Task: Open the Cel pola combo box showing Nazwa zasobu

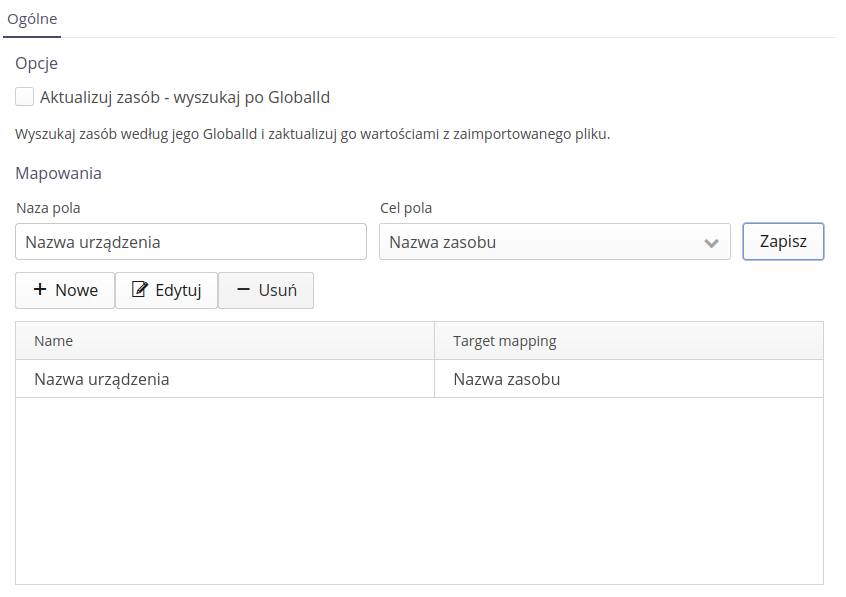Action: pos(540,242)
